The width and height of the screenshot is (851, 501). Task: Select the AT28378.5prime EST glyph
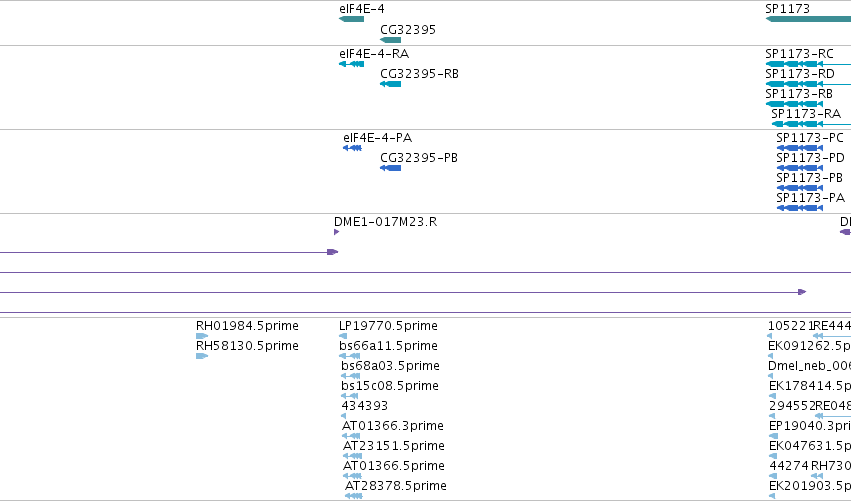(353, 496)
